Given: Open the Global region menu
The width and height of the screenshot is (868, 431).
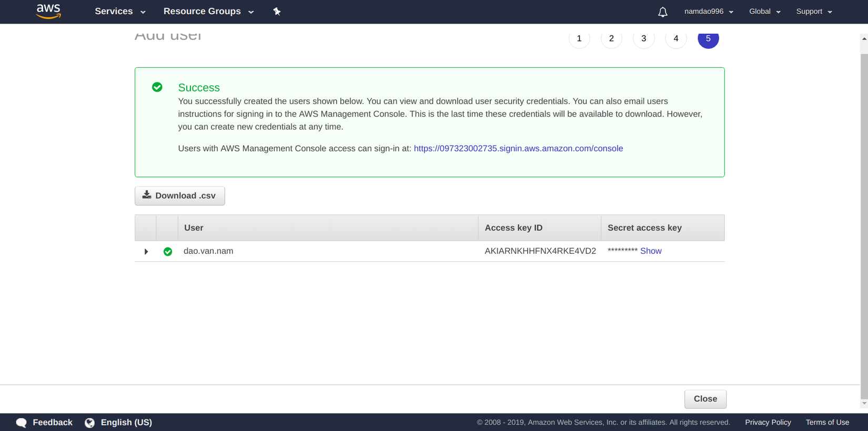Looking at the screenshot, I should 764,12.
